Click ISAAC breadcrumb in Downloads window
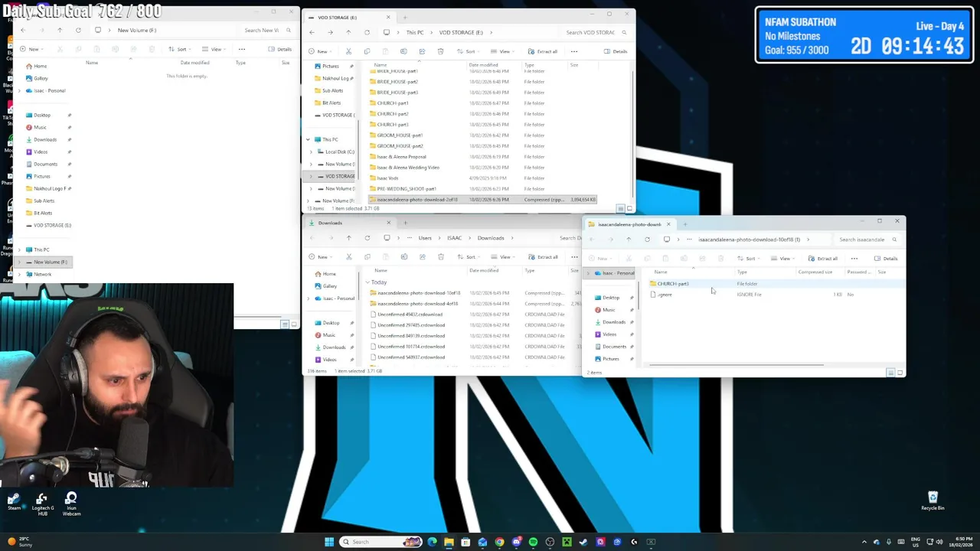The width and height of the screenshot is (980, 551). [454, 238]
